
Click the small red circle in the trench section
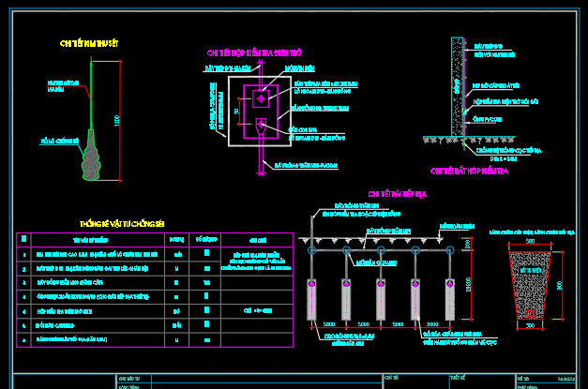(x=530, y=313)
